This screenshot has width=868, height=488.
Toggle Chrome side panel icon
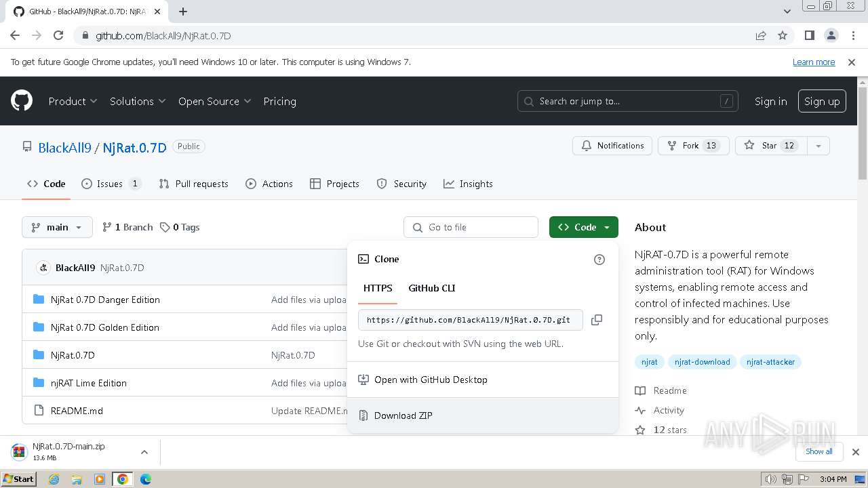810,35
